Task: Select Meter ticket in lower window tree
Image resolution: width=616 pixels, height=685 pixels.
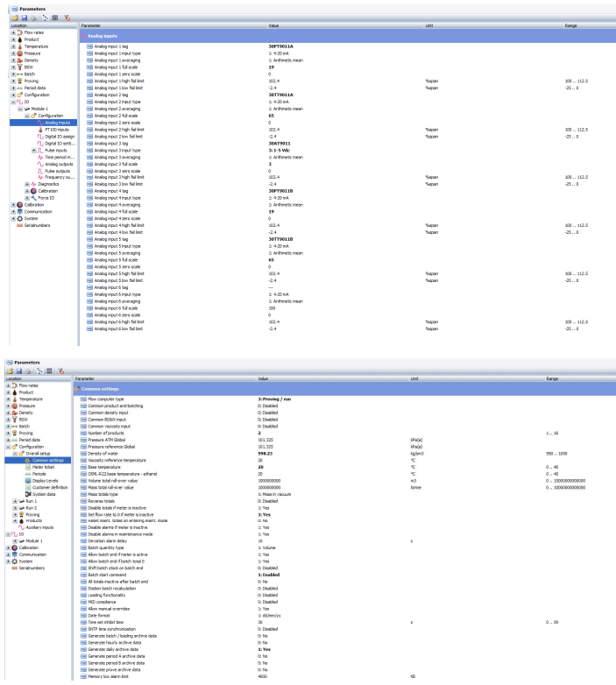Action: pyautogui.click(x=43, y=467)
